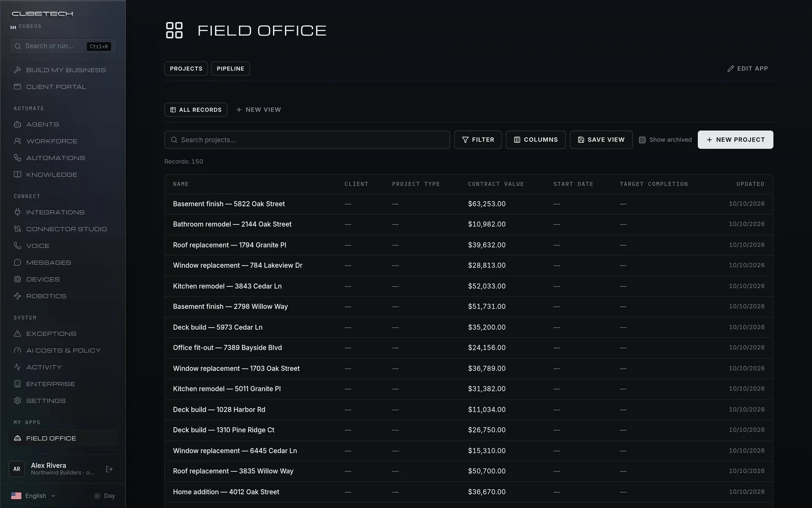Focus the Search projects field
Screen dimensions: 812x508
pos(307,140)
